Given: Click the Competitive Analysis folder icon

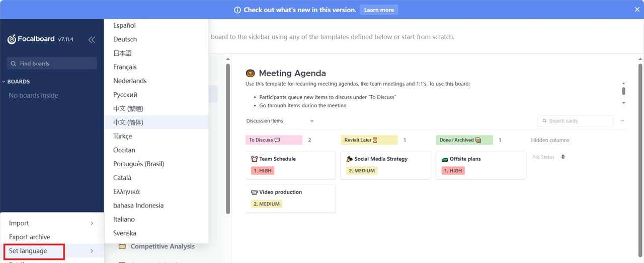Looking at the screenshot, I should click(x=122, y=246).
